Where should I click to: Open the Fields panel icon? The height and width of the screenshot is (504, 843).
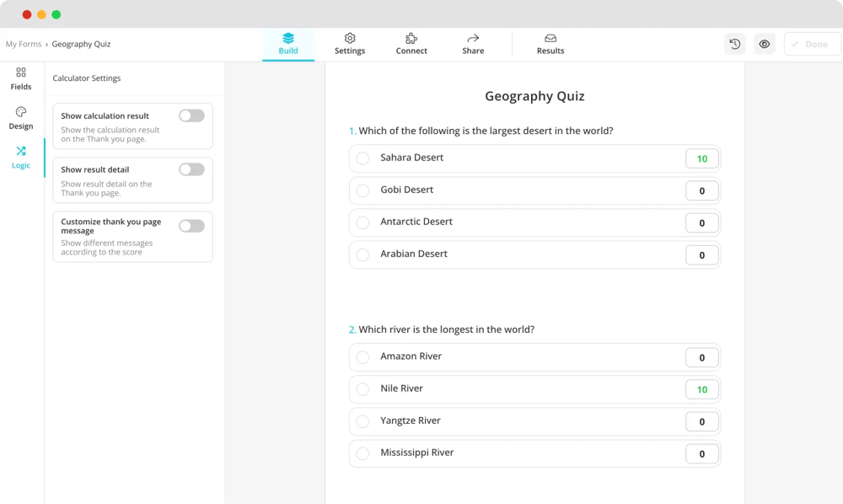pyautogui.click(x=21, y=78)
